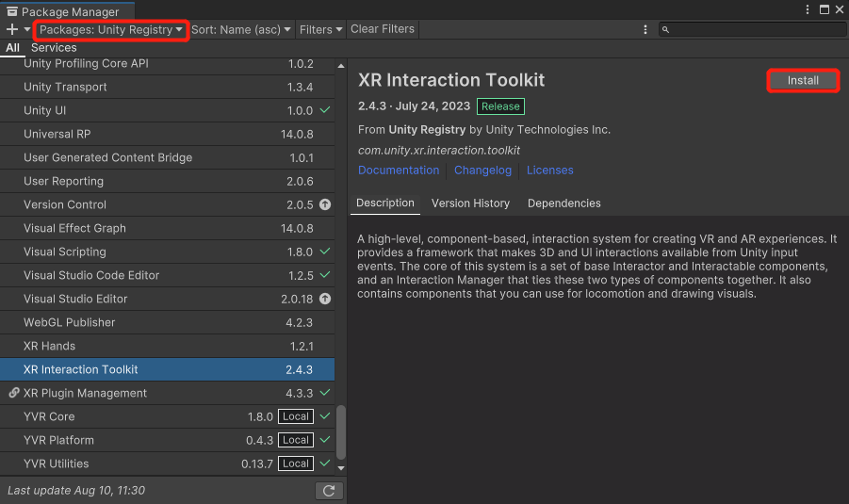849x504 pixels.
Task: Click the Local tag of YVR Platform
Action: pos(296,440)
